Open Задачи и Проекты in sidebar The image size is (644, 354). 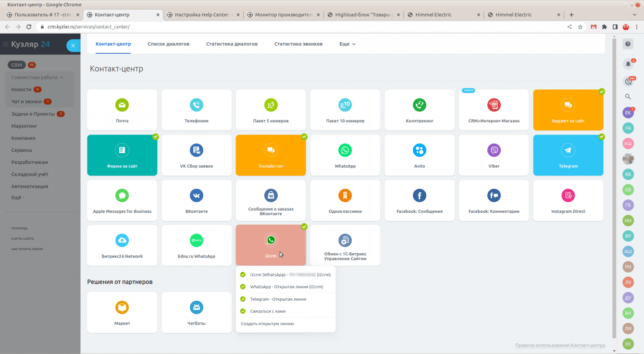click(33, 114)
